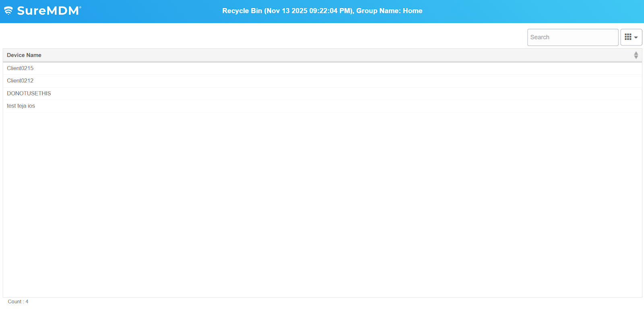Click the sort arrows icon in the table header
This screenshot has width=644, height=313.
point(636,55)
